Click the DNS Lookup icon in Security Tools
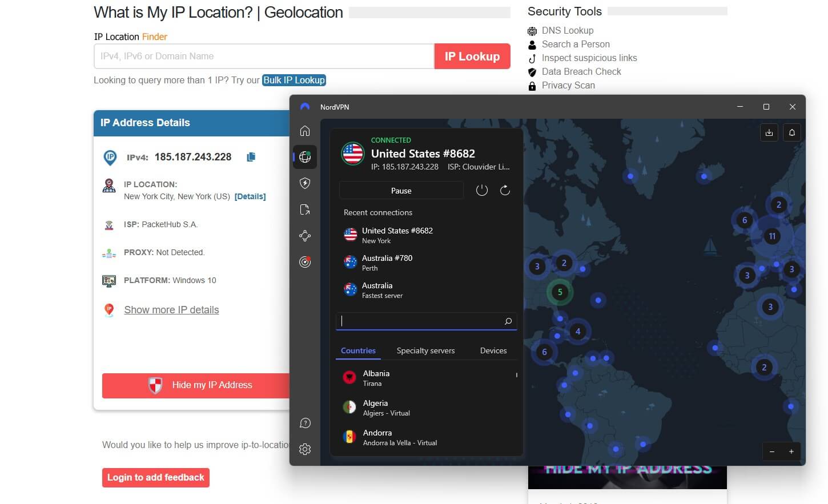Image resolution: width=828 pixels, height=504 pixels. coord(532,31)
